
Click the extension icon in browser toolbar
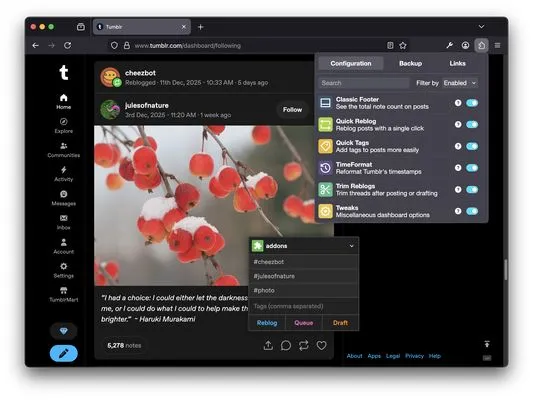[481, 45]
